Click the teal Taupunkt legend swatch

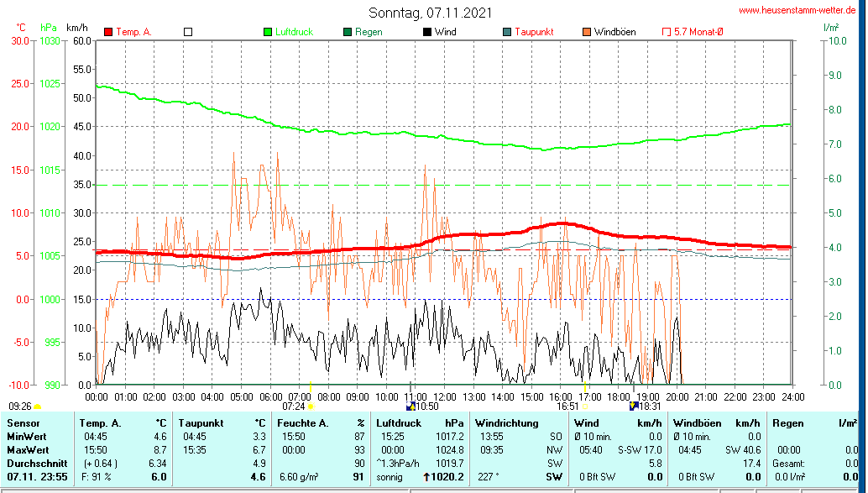(x=507, y=32)
